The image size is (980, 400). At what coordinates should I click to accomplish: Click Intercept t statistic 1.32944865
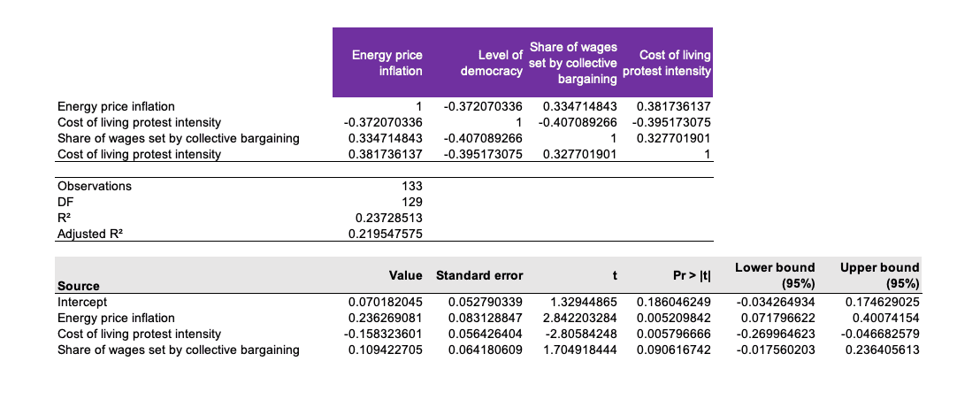[583, 302]
